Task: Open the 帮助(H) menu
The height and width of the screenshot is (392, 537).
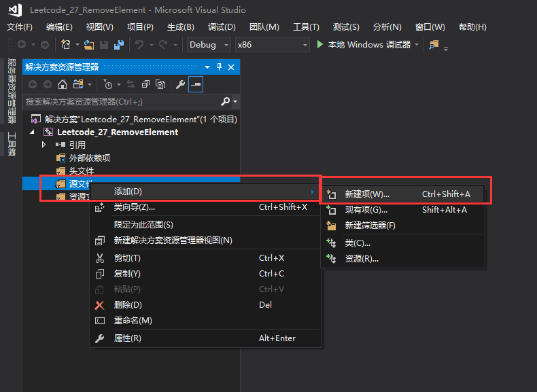Action: [472, 27]
